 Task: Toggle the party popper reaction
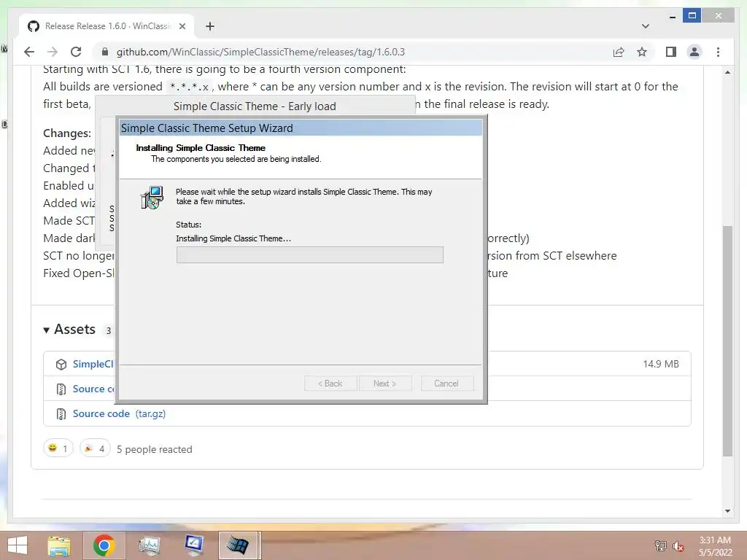click(95, 448)
